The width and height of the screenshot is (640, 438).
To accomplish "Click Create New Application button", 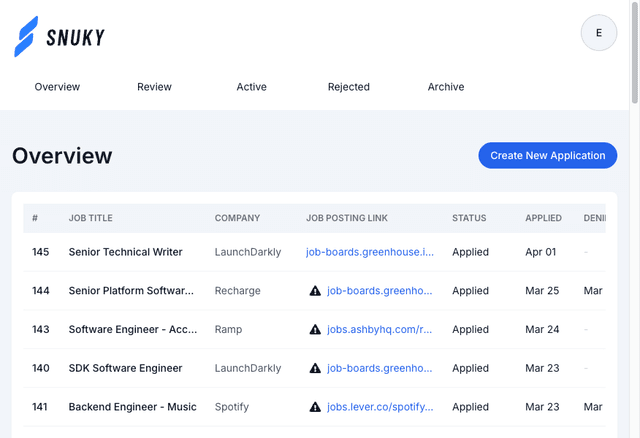I will [547, 155].
